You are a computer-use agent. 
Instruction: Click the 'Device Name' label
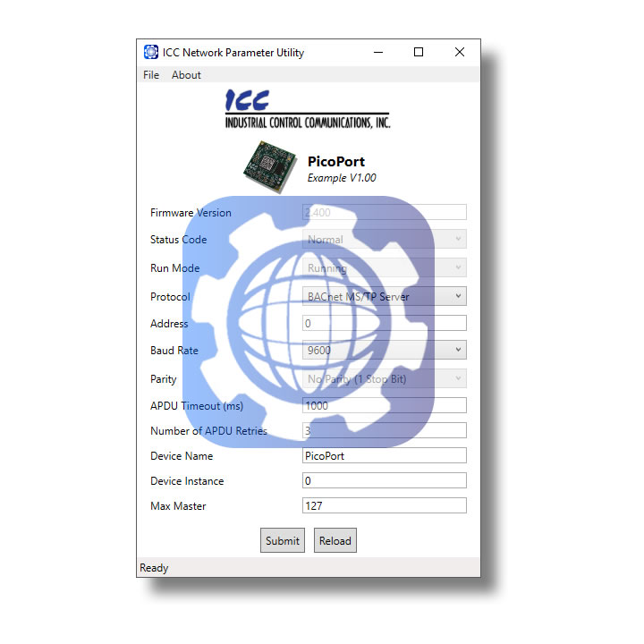[x=182, y=456]
